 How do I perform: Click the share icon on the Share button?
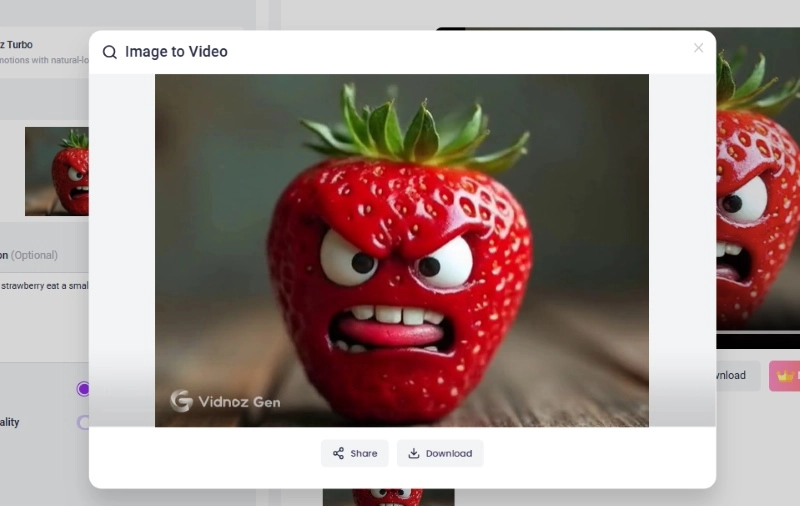click(x=338, y=453)
